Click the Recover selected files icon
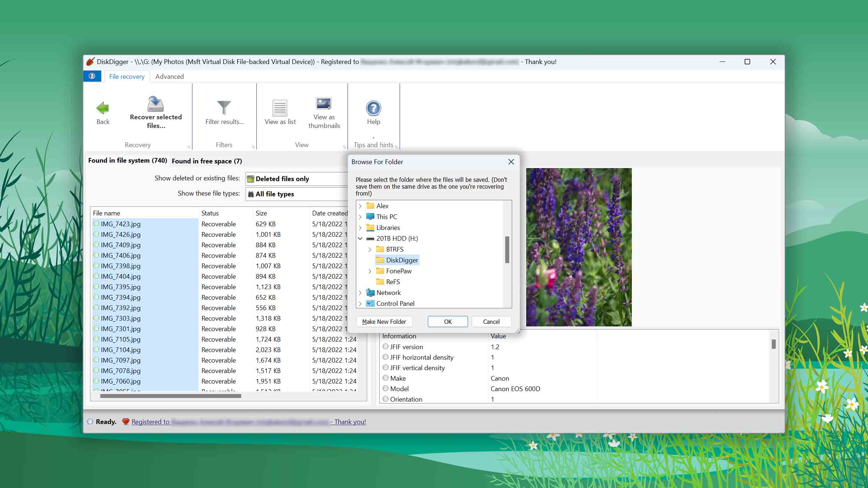 coord(156,104)
